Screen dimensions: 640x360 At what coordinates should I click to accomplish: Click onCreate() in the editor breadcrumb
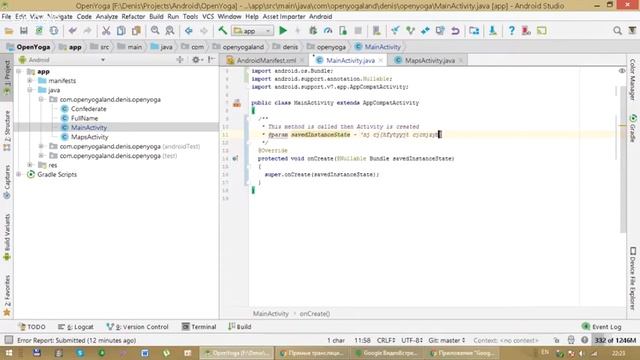click(315, 313)
